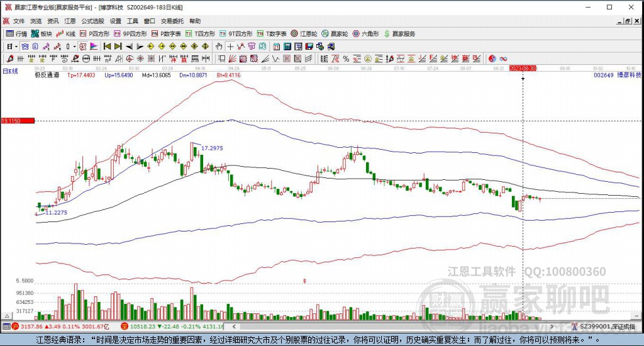Click the 极反通道 indicator label
The image size is (644, 346).
pyautogui.click(x=47, y=75)
